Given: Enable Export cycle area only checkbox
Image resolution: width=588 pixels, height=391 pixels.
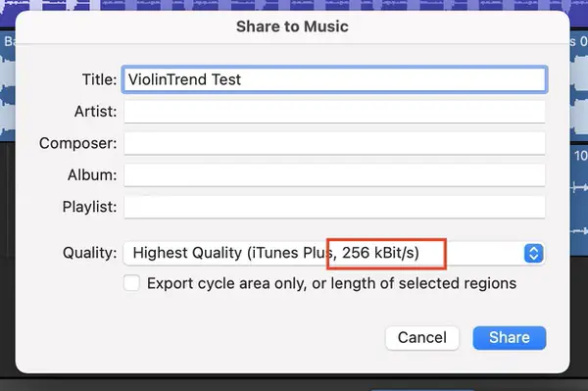Looking at the screenshot, I should point(131,283).
